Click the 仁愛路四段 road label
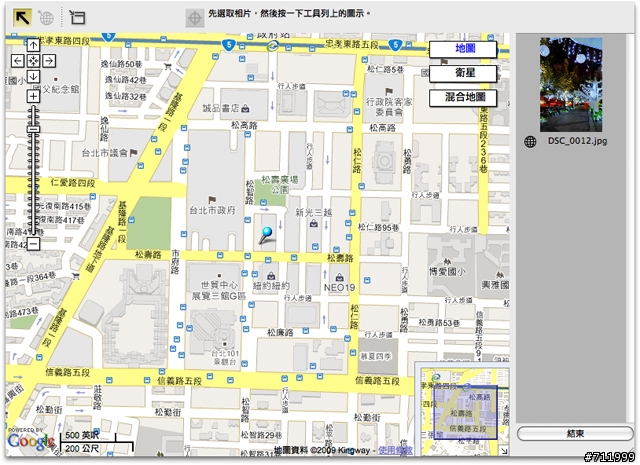The image size is (640, 465). tap(72, 182)
